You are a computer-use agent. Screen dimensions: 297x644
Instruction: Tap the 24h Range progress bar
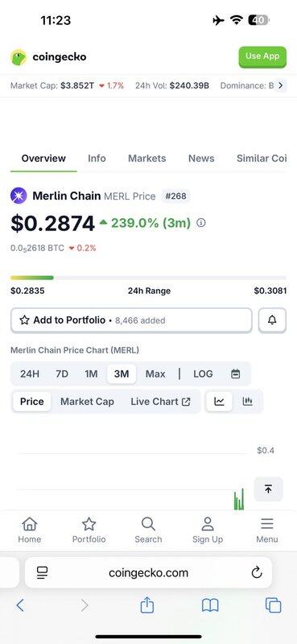(x=148, y=278)
